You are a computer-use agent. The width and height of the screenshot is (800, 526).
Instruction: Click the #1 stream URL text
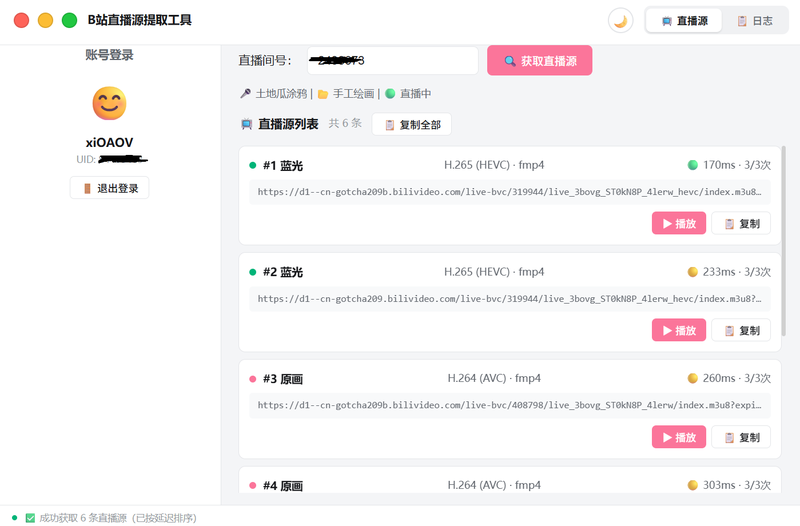coord(509,192)
